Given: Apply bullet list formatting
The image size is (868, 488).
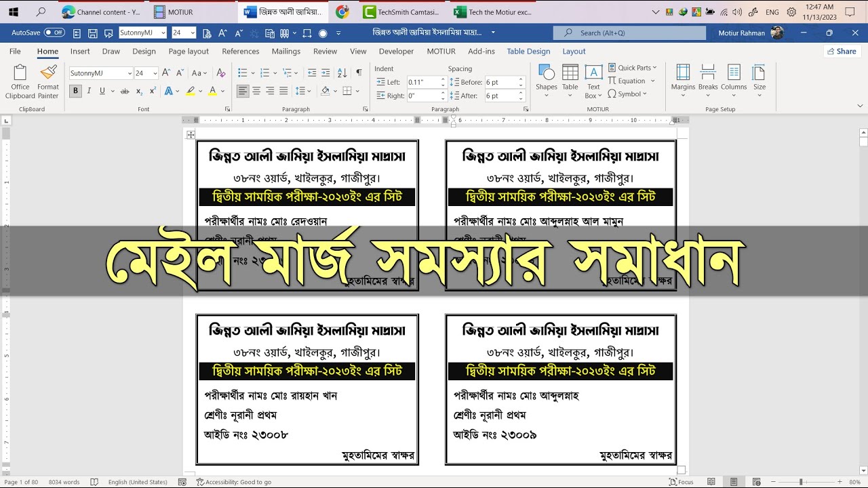Looking at the screenshot, I should 243,73.
